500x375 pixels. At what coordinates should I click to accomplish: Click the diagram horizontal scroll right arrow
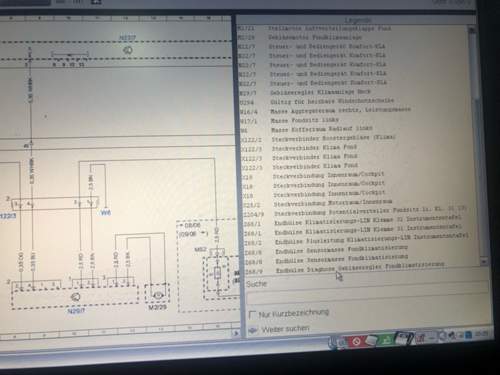pyautogui.click(x=236, y=333)
